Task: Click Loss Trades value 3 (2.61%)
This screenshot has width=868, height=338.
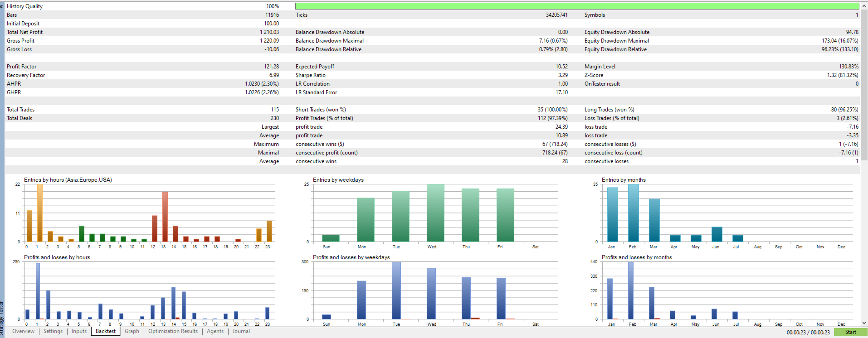Action: coord(848,118)
